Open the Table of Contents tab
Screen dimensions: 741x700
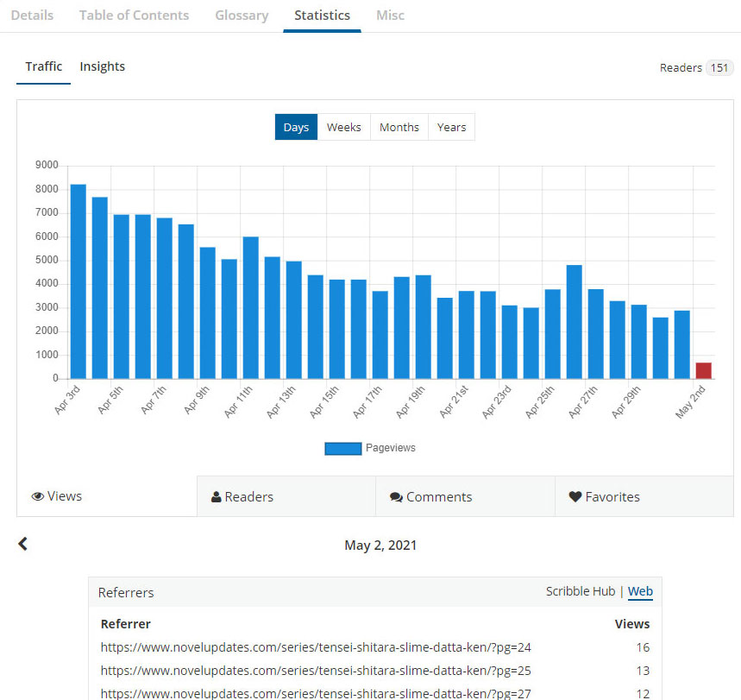pyautogui.click(x=134, y=16)
